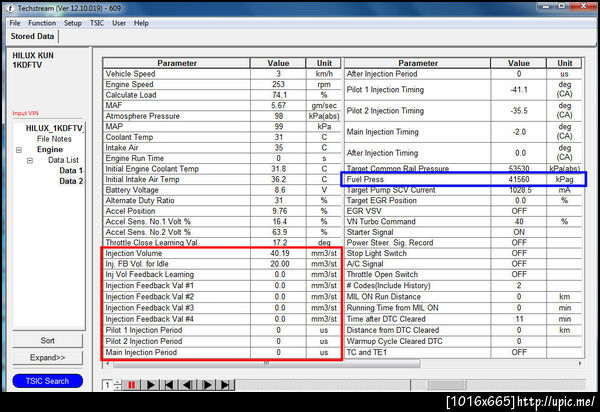The image size is (600, 412).
Task: Start playback with the play button
Action: (150, 385)
